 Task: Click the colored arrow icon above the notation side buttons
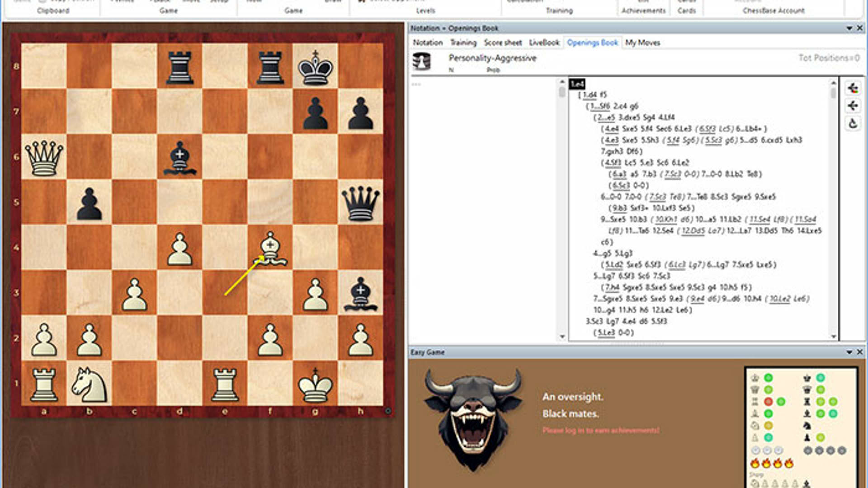853,88
